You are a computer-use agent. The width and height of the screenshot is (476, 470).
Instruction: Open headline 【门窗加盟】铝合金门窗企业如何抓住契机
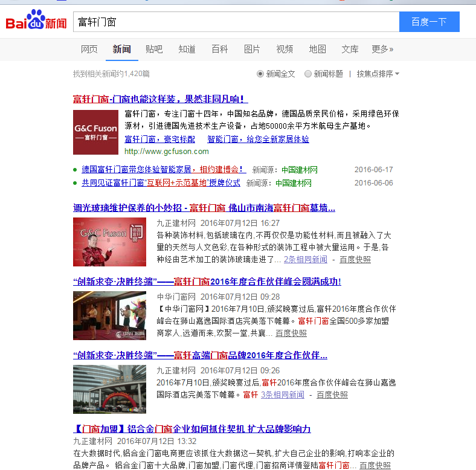click(192, 429)
